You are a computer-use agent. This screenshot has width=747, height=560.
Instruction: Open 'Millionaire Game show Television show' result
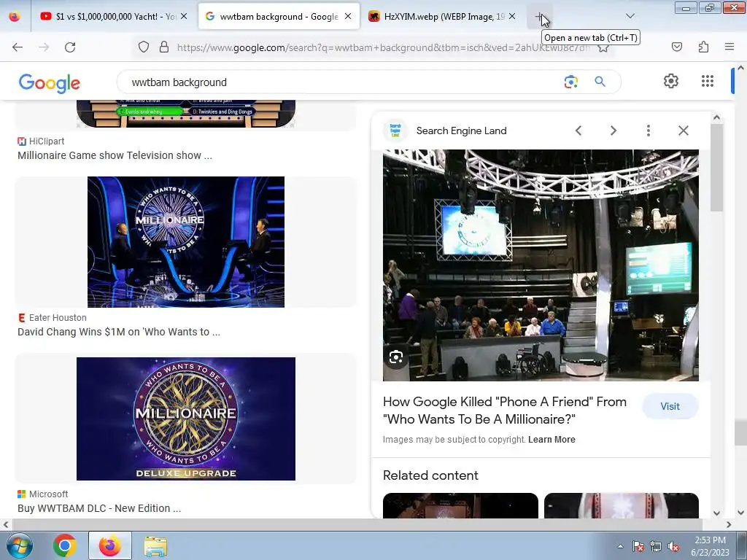115,155
